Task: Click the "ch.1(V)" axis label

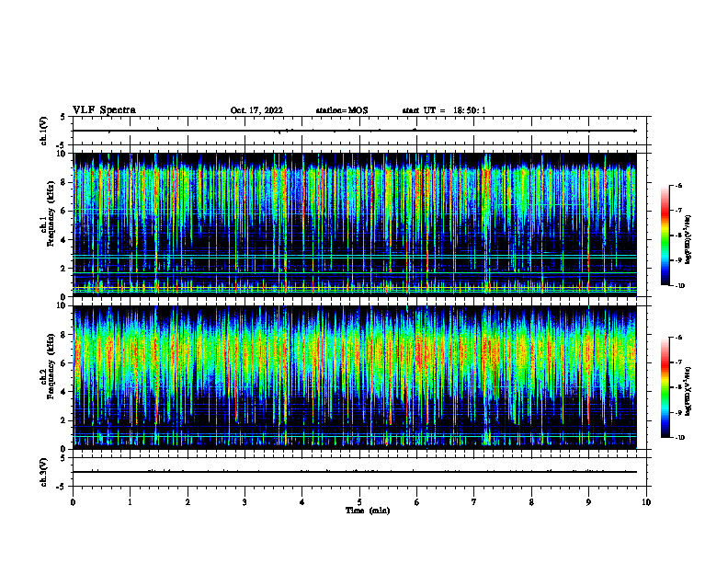Action: click(43, 131)
